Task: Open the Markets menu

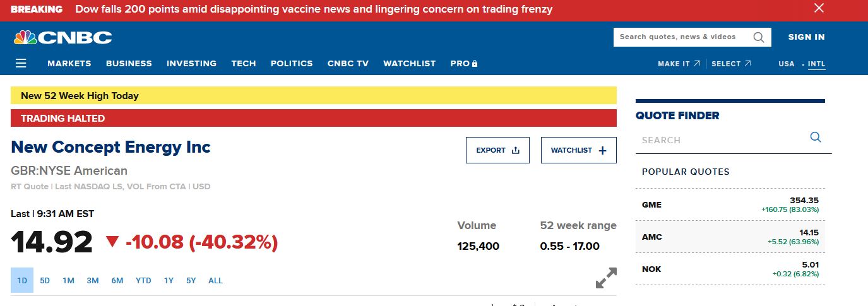Action: pos(69,64)
